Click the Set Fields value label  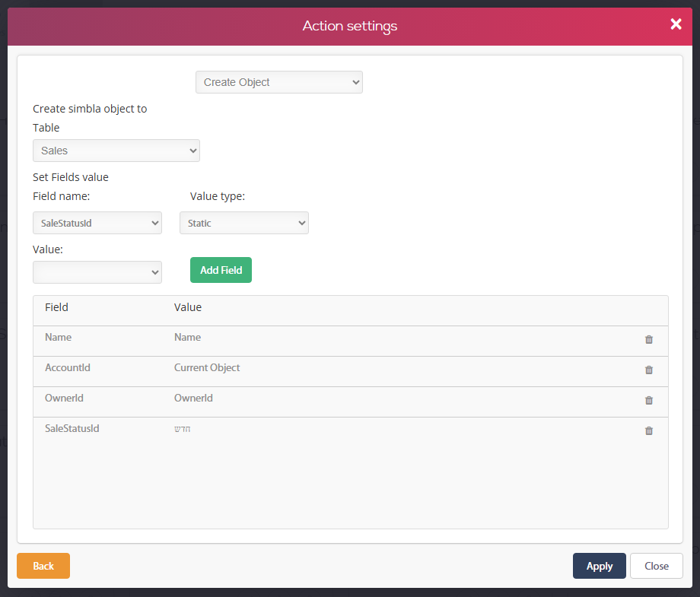point(71,177)
